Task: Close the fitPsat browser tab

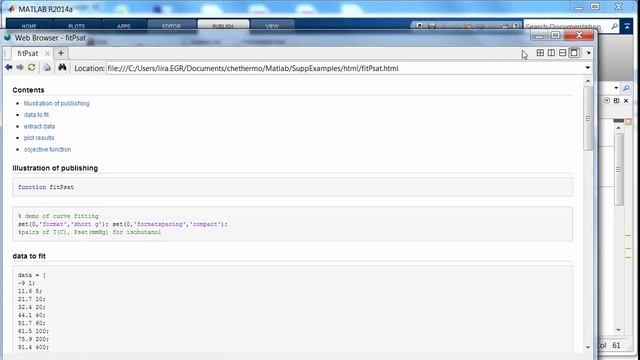Action: coord(47,53)
